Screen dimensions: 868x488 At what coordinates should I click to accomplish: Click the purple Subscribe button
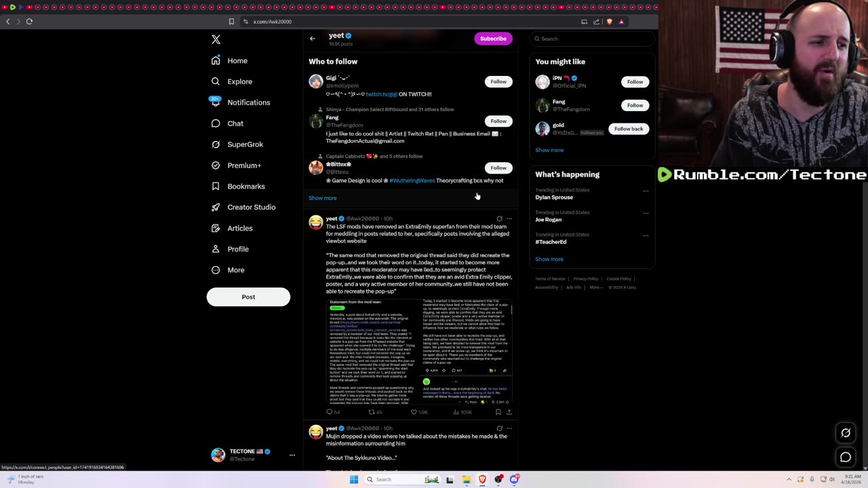pos(493,39)
